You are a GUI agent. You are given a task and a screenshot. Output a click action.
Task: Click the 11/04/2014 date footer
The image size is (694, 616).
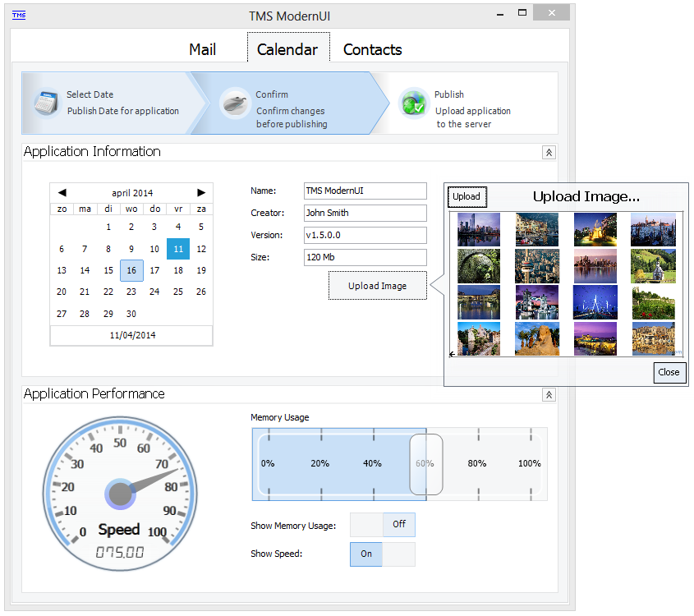coord(132,335)
